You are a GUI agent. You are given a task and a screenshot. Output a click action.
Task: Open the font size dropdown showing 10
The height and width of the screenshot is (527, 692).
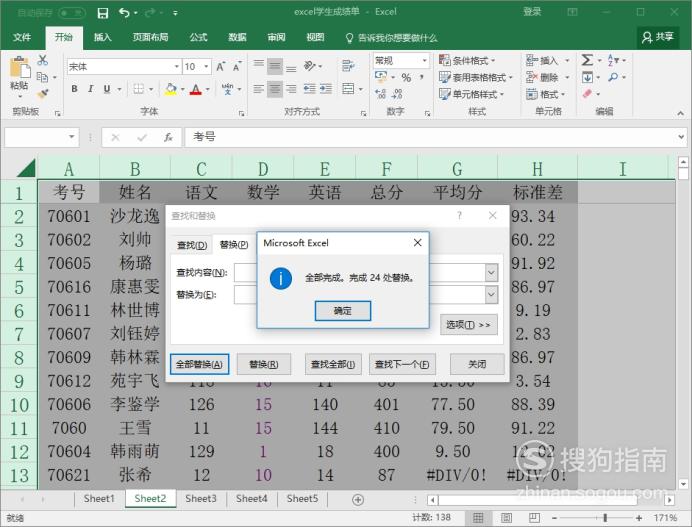[x=206, y=67]
